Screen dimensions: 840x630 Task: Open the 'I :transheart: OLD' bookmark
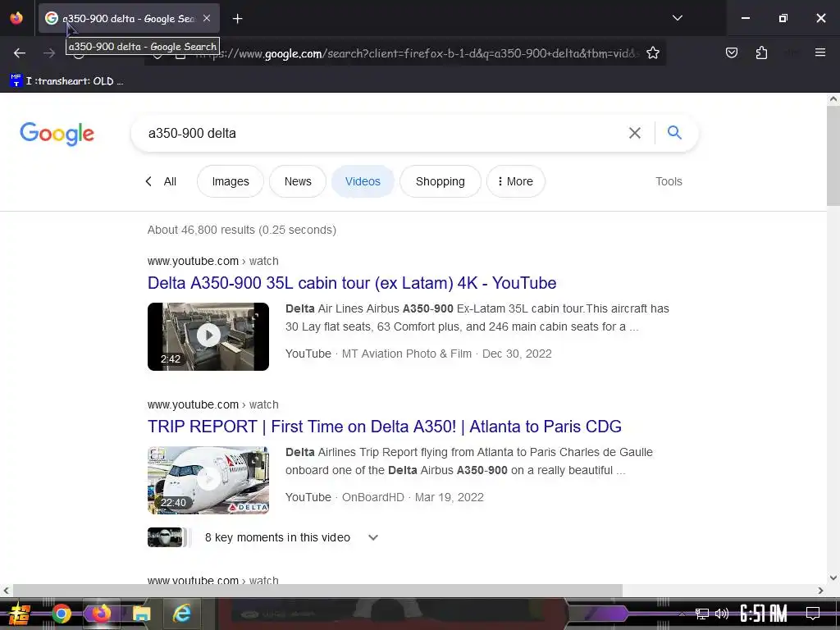[67, 81]
